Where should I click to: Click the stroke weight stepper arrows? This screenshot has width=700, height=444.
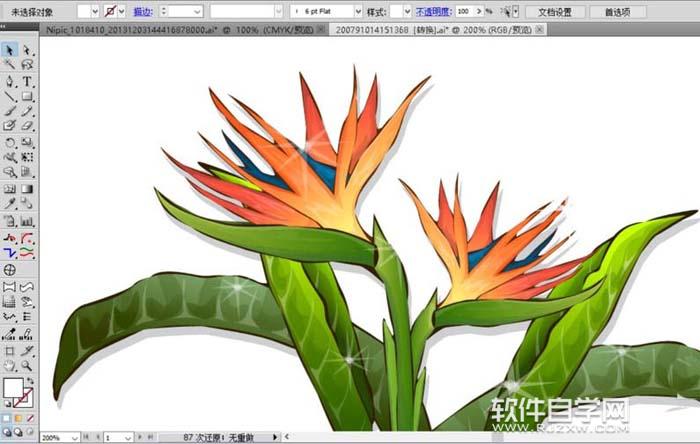pyautogui.click(x=163, y=11)
